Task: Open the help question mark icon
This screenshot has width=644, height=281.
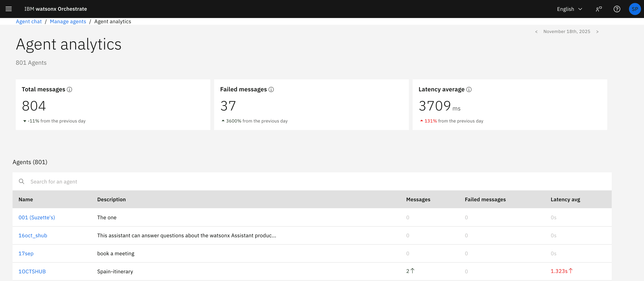Action: 617,9
